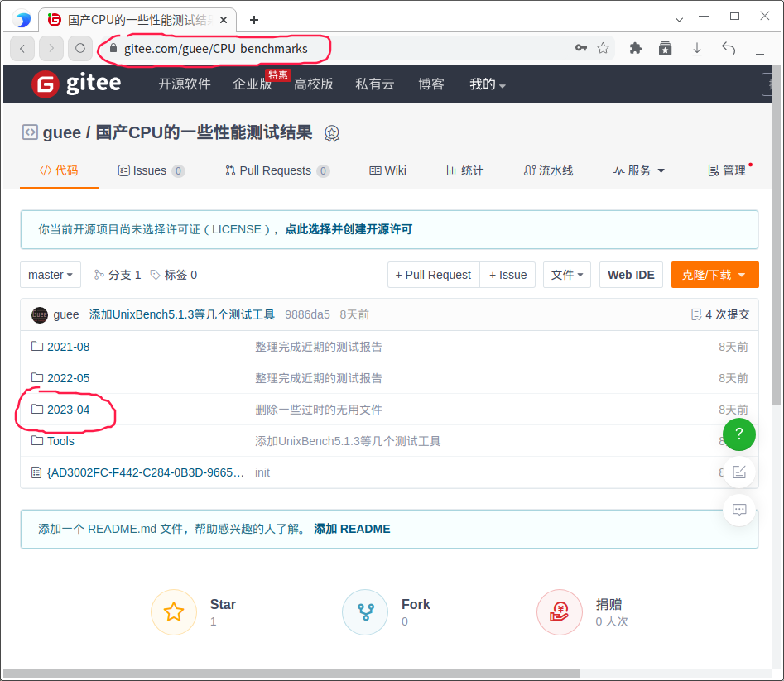This screenshot has height=681, width=784.
Task: Click the repository recommendation badge icon
Action: pos(332,133)
